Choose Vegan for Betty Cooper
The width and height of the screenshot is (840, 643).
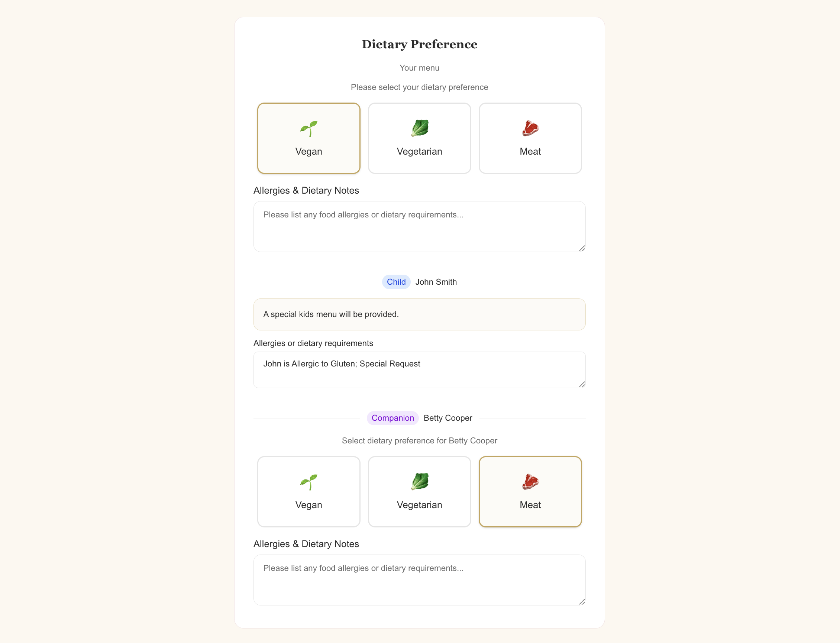point(308,492)
